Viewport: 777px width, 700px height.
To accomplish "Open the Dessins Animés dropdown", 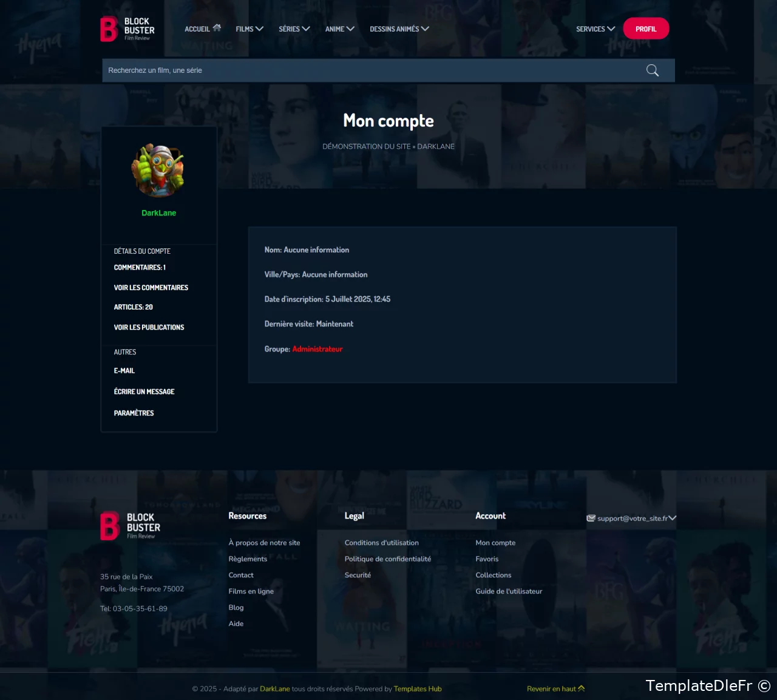I will (x=399, y=29).
